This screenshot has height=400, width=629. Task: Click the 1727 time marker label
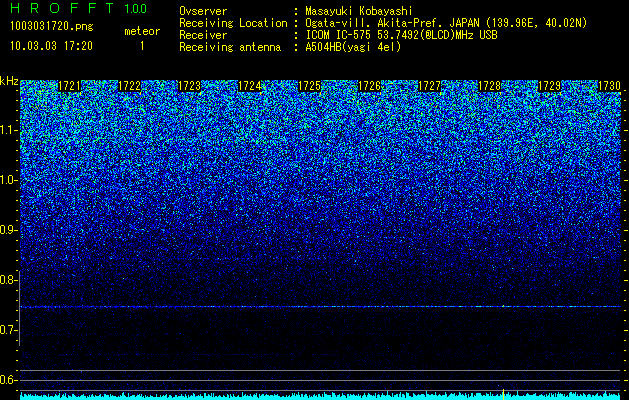tap(430, 86)
